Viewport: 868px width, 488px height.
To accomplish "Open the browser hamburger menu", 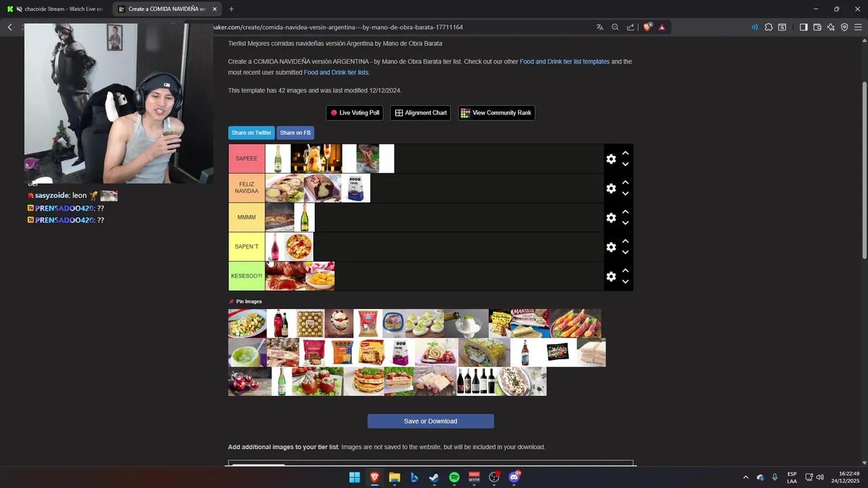I will coord(859,27).
